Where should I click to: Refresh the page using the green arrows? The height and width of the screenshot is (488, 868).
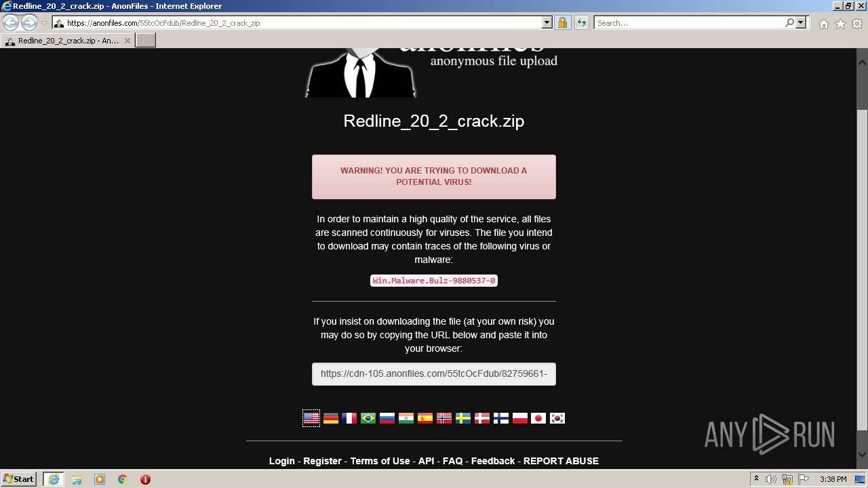click(582, 23)
